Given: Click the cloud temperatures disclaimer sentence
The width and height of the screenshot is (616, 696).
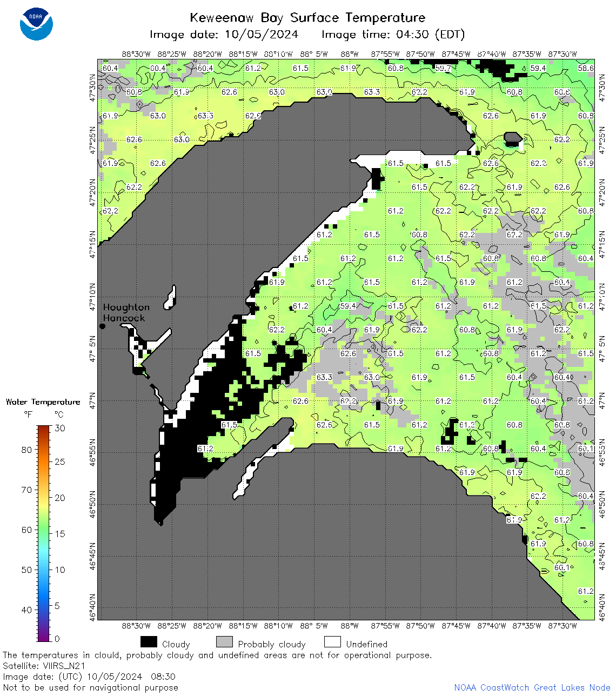Looking at the screenshot, I should [217, 655].
